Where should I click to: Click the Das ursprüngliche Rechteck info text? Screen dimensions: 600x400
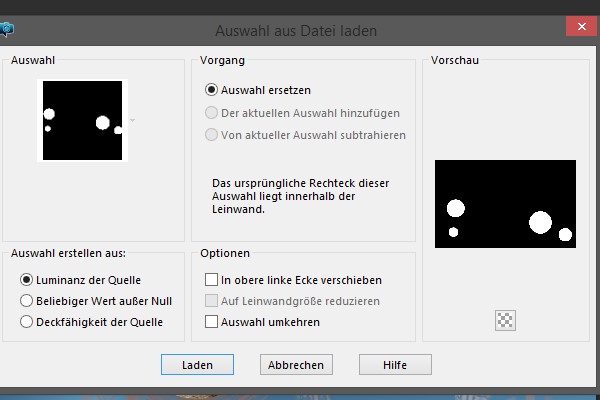tap(300, 196)
